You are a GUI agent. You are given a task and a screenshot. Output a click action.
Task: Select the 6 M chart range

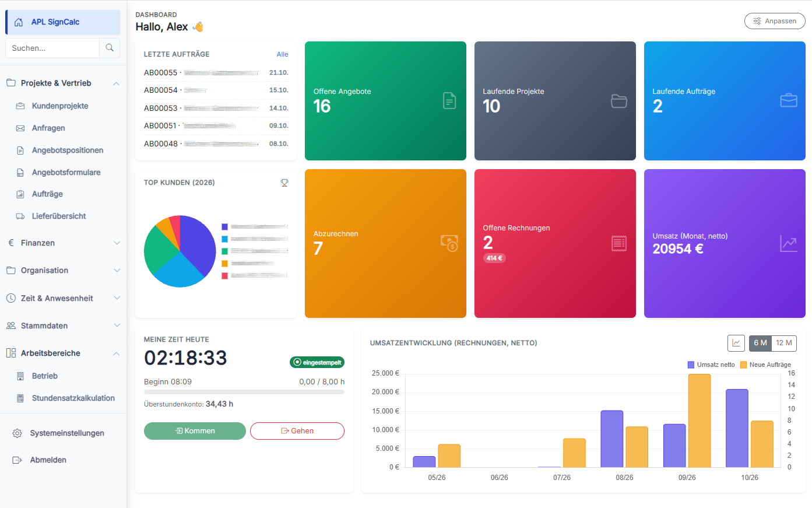[x=760, y=343]
